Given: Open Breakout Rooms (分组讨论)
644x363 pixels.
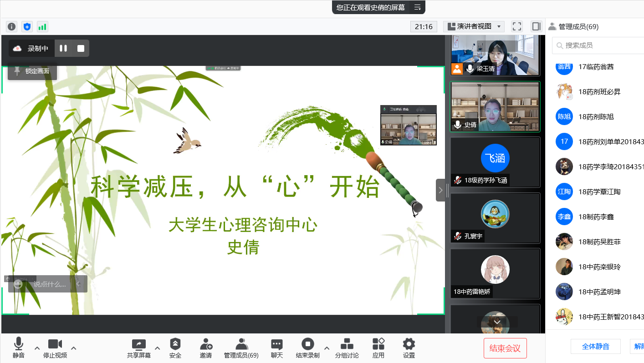Looking at the screenshot, I should 347,348.
